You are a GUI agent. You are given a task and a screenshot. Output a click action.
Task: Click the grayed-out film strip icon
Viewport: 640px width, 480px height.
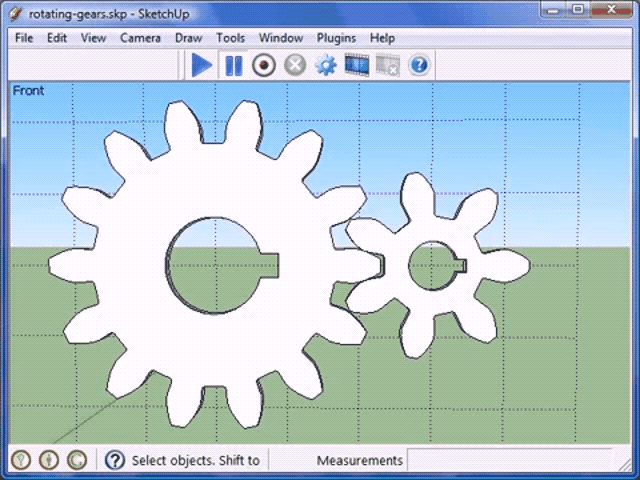tap(388, 66)
